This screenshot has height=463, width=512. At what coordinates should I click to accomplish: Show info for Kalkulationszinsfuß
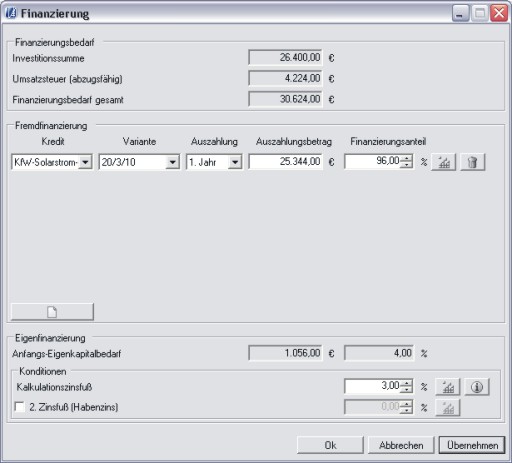[x=477, y=387]
